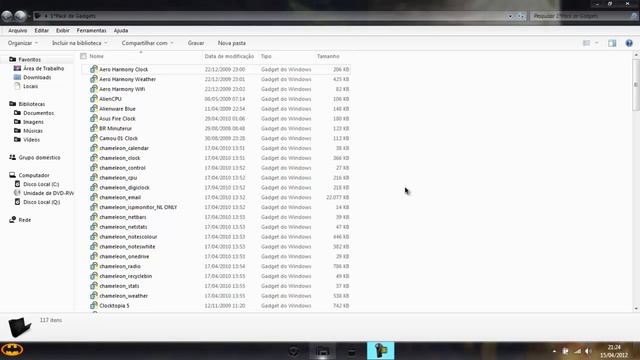The image size is (640, 360).
Task: Open the Vídeos library
Action: [31, 140]
